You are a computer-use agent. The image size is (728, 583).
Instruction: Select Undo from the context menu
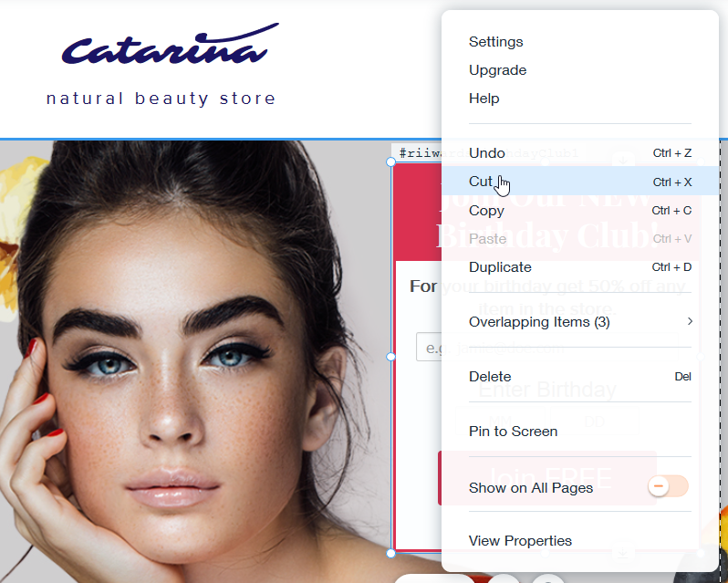point(580,152)
